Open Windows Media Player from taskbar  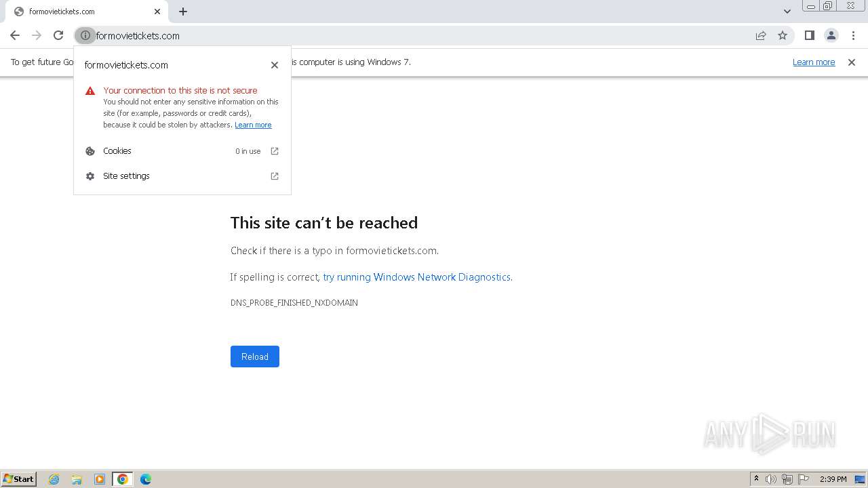(100, 479)
